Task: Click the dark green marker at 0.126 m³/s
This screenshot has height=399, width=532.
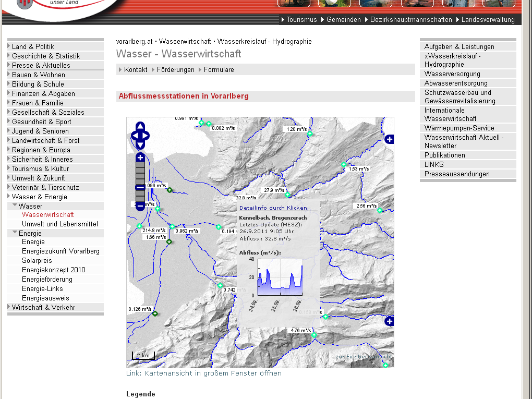Action: 155,313
